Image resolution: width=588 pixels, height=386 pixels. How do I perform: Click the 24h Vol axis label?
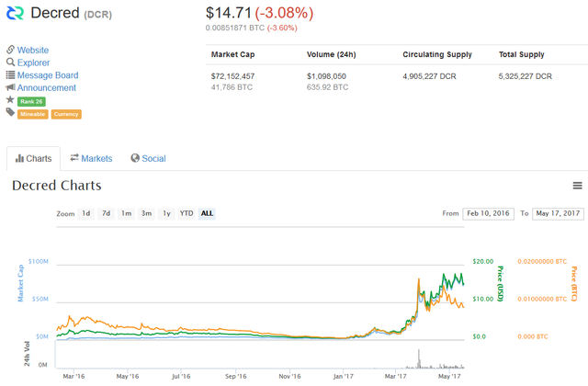click(27, 353)
